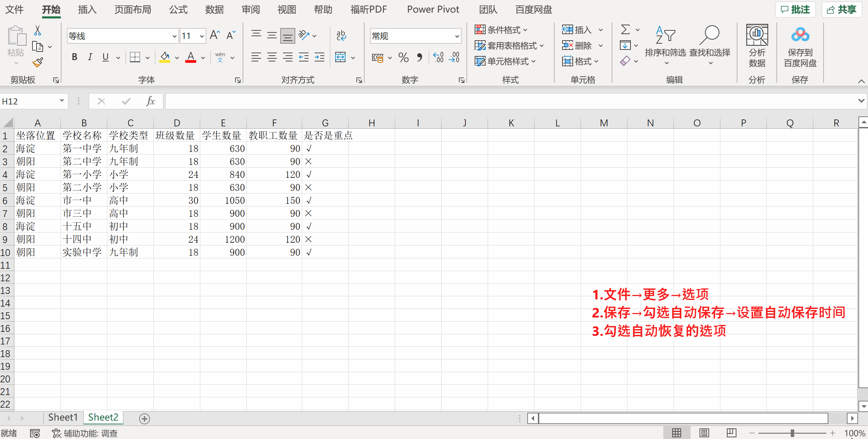Click the Format Painter brush icon
Viewport: 868px width, 439px height.
[38, 62]
